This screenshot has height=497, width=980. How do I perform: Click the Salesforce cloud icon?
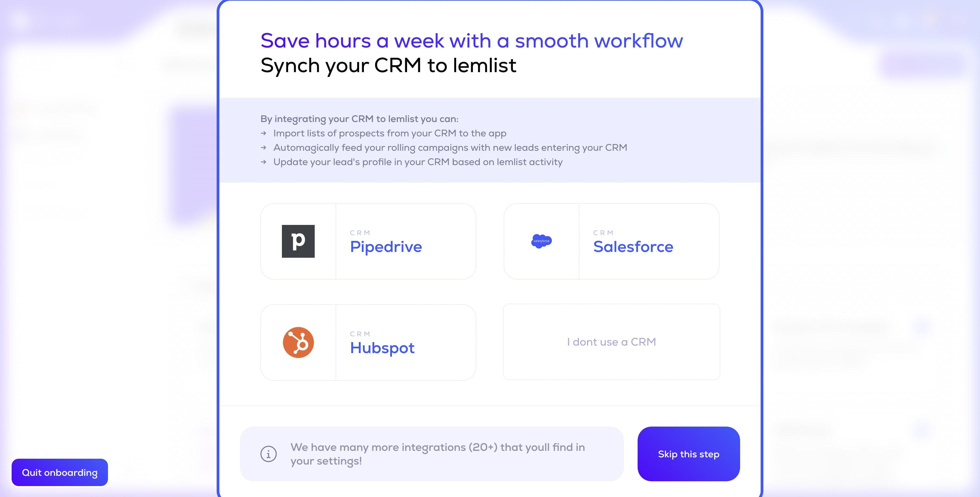(x=541, y=241)
